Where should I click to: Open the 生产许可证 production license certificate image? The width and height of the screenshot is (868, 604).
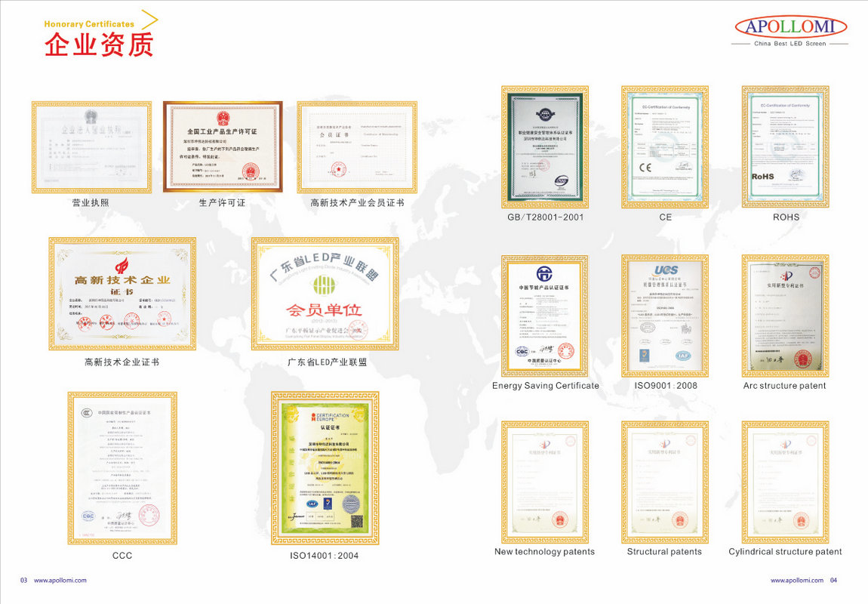point(223,146)
